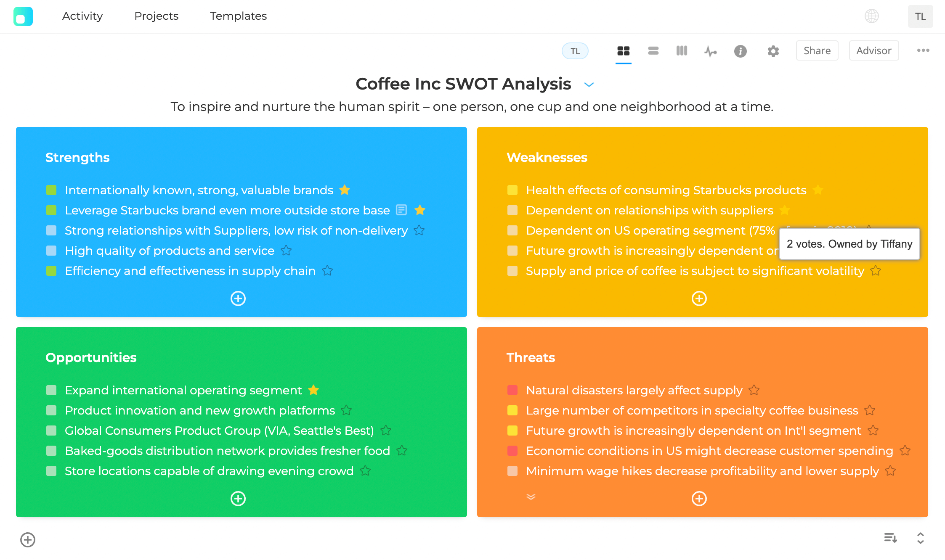Add a new item to Weaknesses

(x=699, y=298)
